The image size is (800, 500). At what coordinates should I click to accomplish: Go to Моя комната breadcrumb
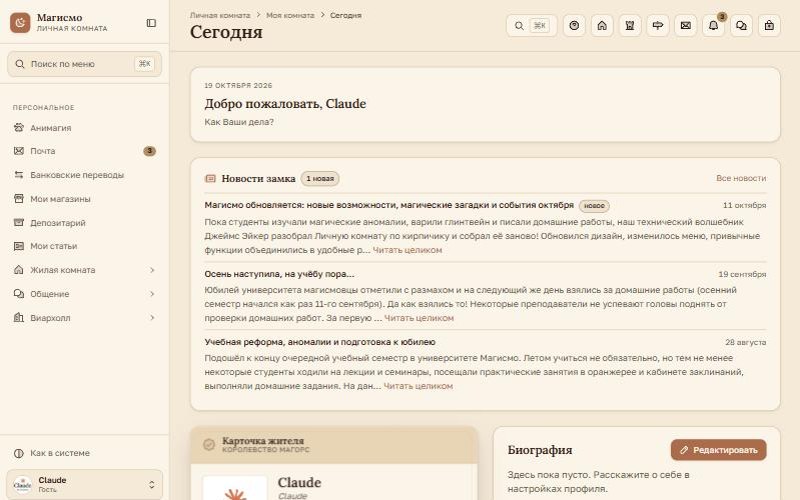290,15
